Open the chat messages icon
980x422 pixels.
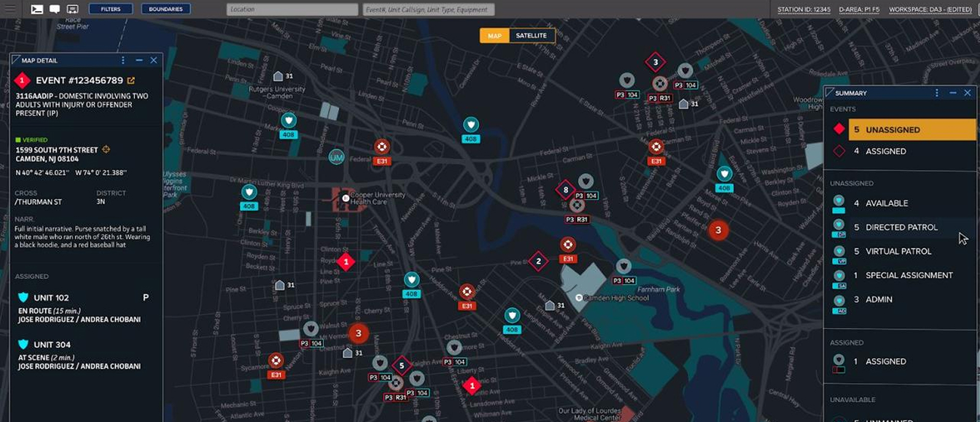55,9
